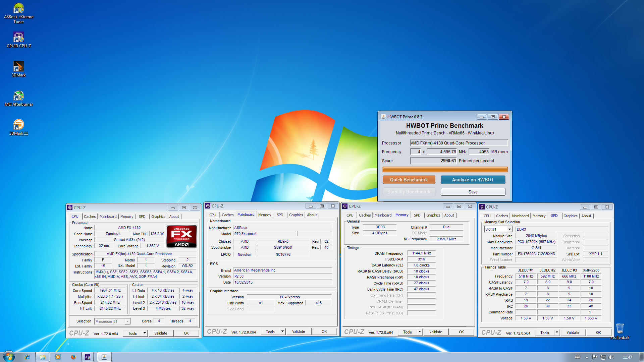Open Memory tab in Mainboard window
Image resolution: width=644 pixels, height=362 pixels.
[265, 215]
